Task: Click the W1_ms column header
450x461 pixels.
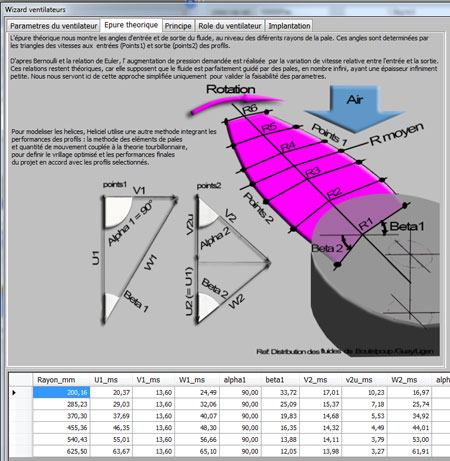Action: [197, 380]
